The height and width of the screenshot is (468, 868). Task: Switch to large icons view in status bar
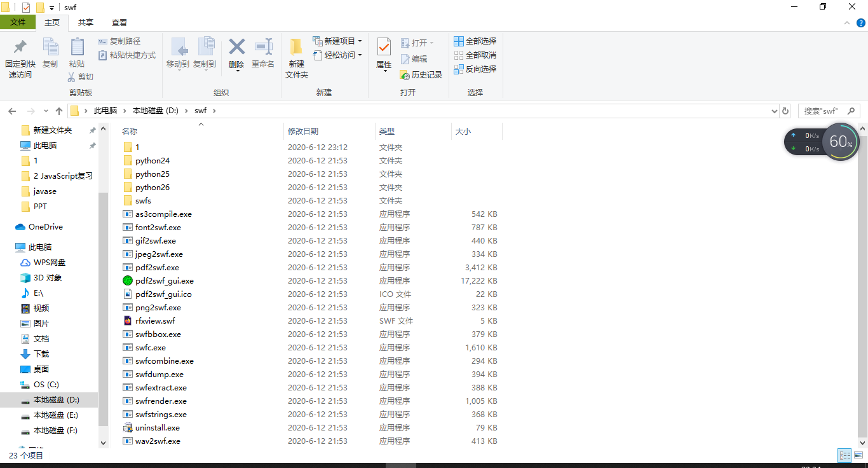click(858, 455)
